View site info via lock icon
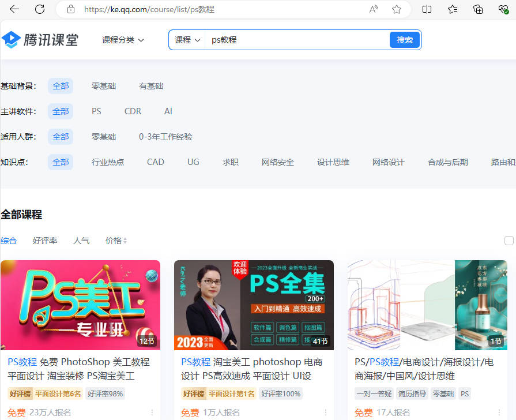Screen dimensions: 516x420 (x=71, y=9)
